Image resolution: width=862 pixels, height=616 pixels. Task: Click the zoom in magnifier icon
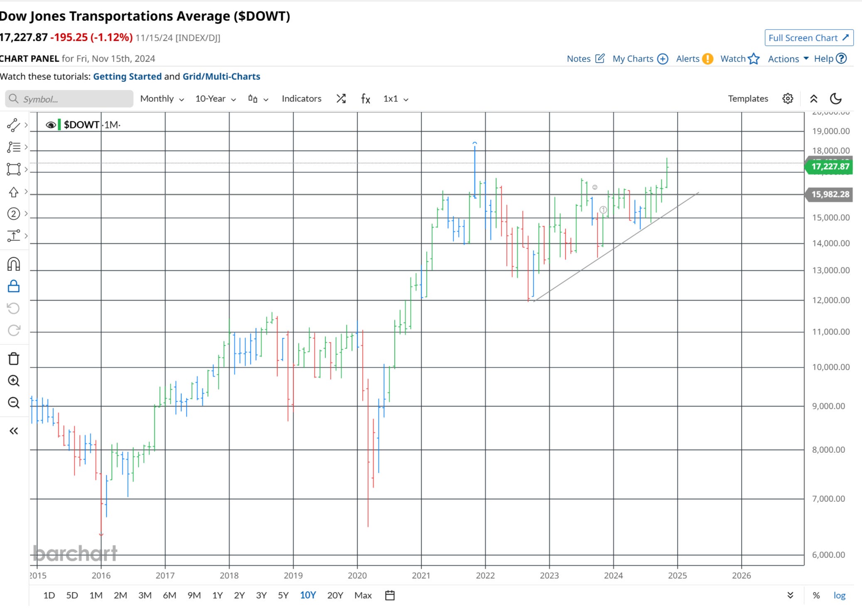click(14, 380)
